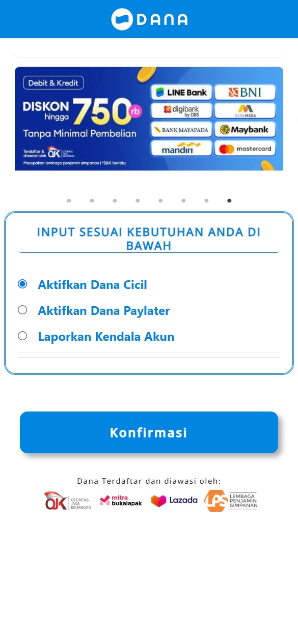Open the Diskon 750rb promo banner
This screenshot has width=298, height=644.
pyautogui.click(x=149, y=119)
